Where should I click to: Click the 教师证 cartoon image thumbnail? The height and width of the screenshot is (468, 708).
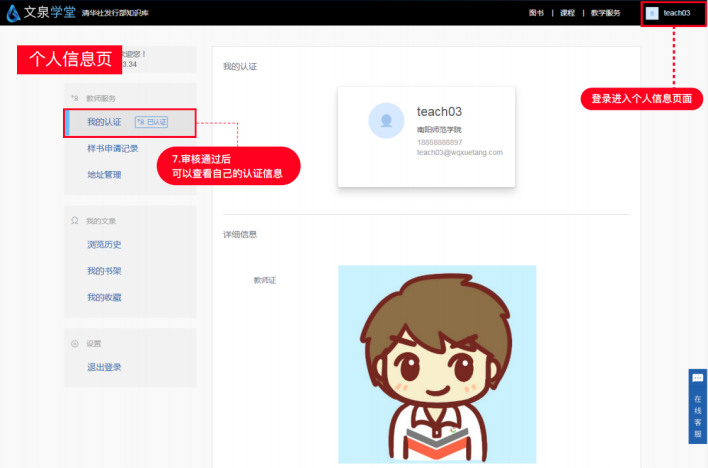point(436,363)
